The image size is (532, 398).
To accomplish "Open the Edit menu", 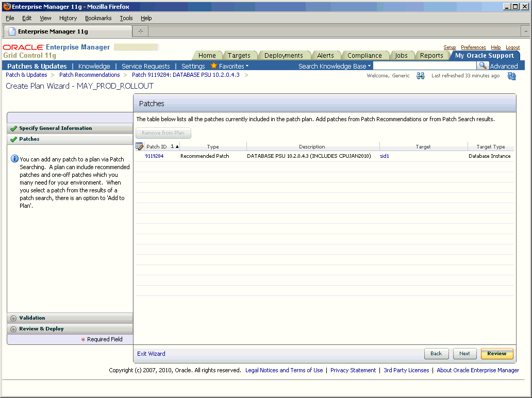I will (x=27, y=18).
